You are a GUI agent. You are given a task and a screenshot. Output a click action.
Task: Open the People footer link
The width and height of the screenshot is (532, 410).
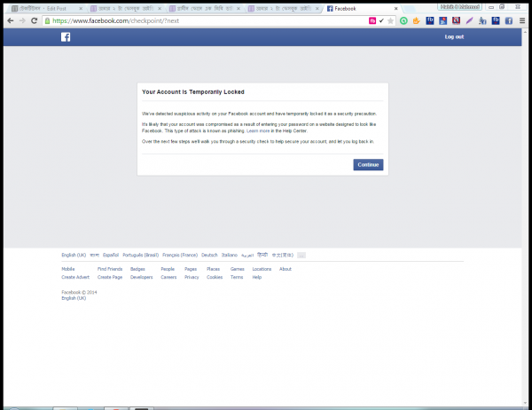(168, 269)
